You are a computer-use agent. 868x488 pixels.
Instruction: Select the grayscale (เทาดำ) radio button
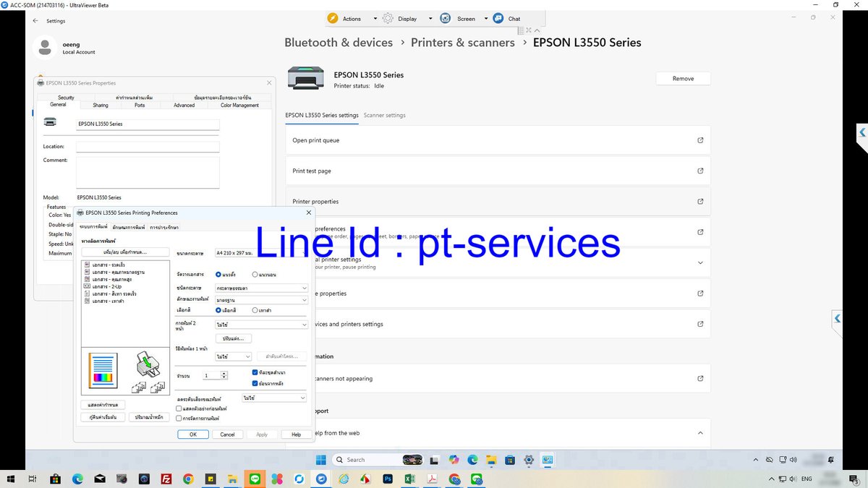[255, 310]
